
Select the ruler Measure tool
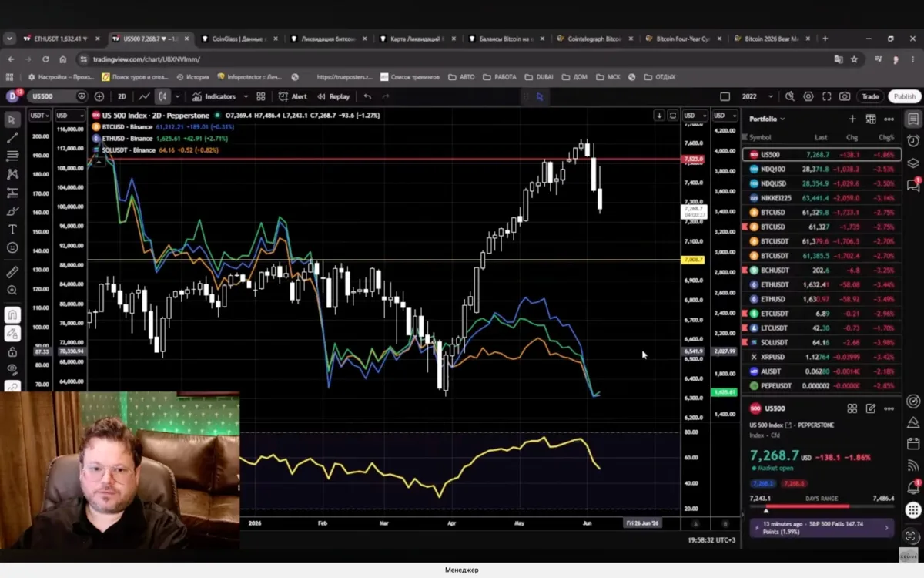point(12,272)
